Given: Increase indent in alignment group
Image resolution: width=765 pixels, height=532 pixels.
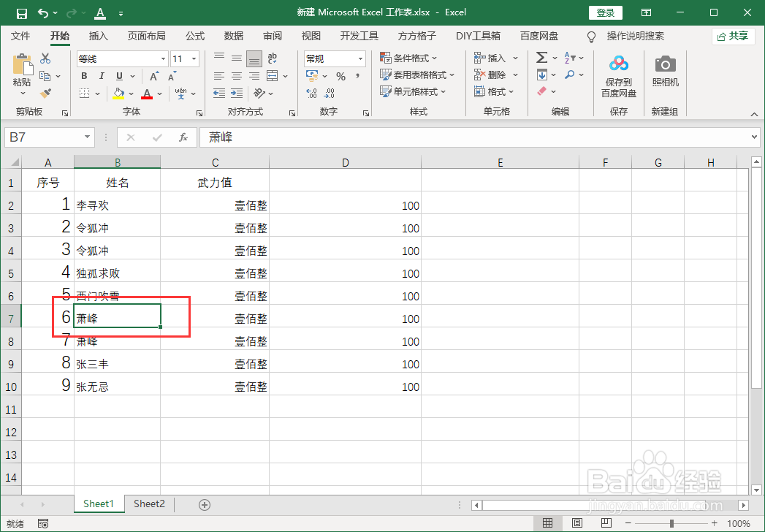Looking at the screenshot, I should pos(237,93).
